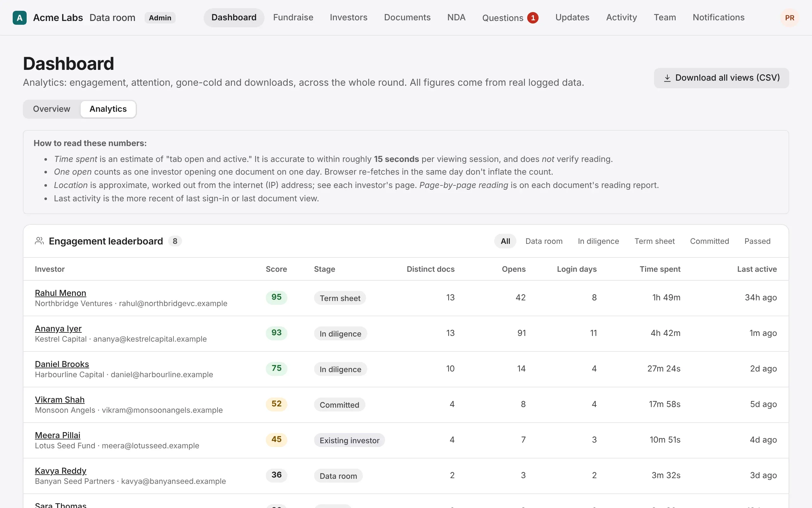The image size is (812, 508).
Task: Open Meera Pillai's investor page
Action: (57, 435)
